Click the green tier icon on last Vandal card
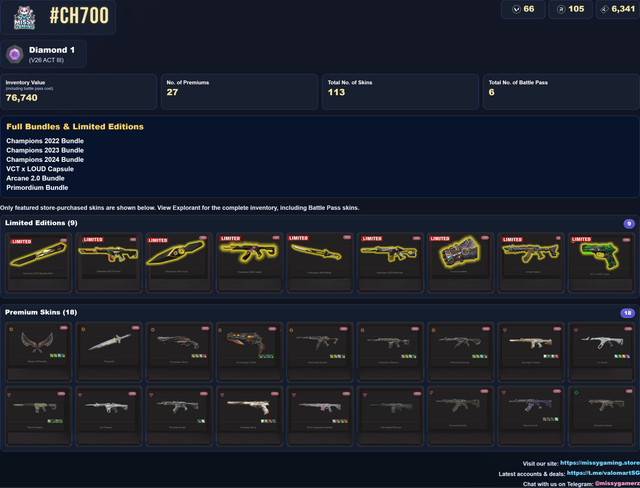The image size is (640, 488). [x=576, y=393]
